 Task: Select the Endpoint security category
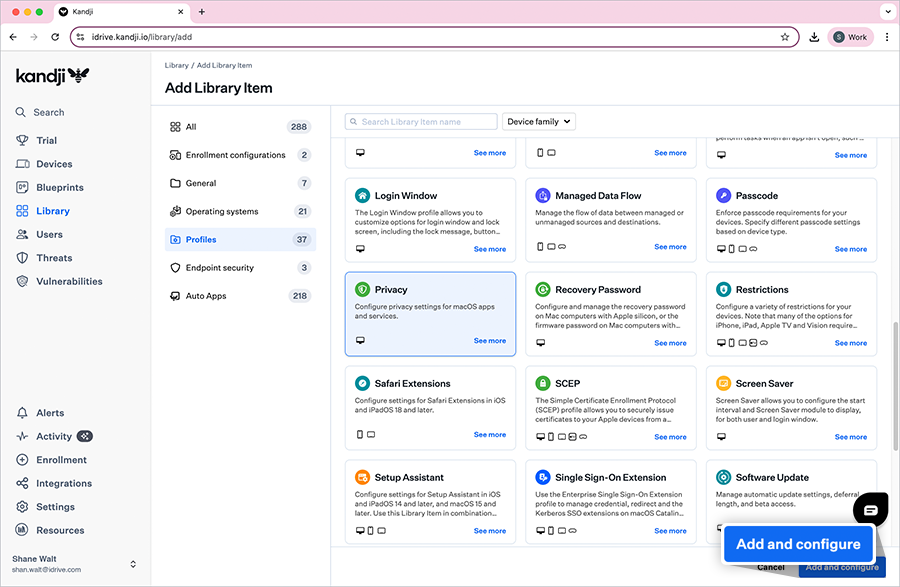point(219,268)
